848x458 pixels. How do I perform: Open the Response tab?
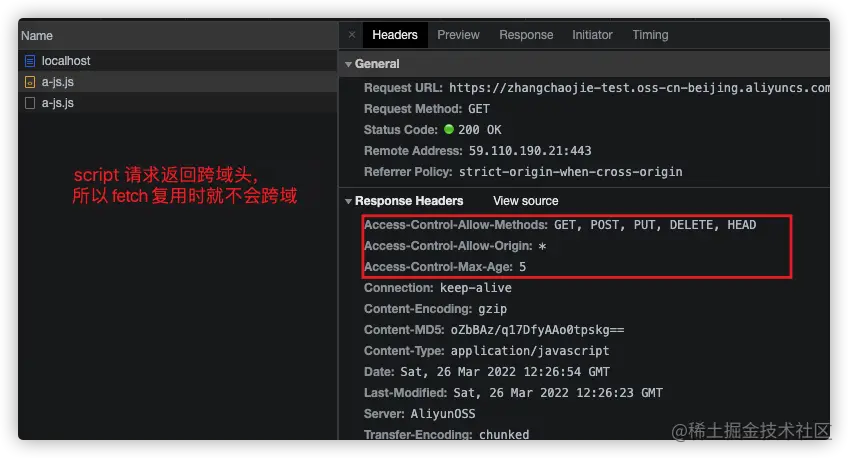[x=526, y=35]
